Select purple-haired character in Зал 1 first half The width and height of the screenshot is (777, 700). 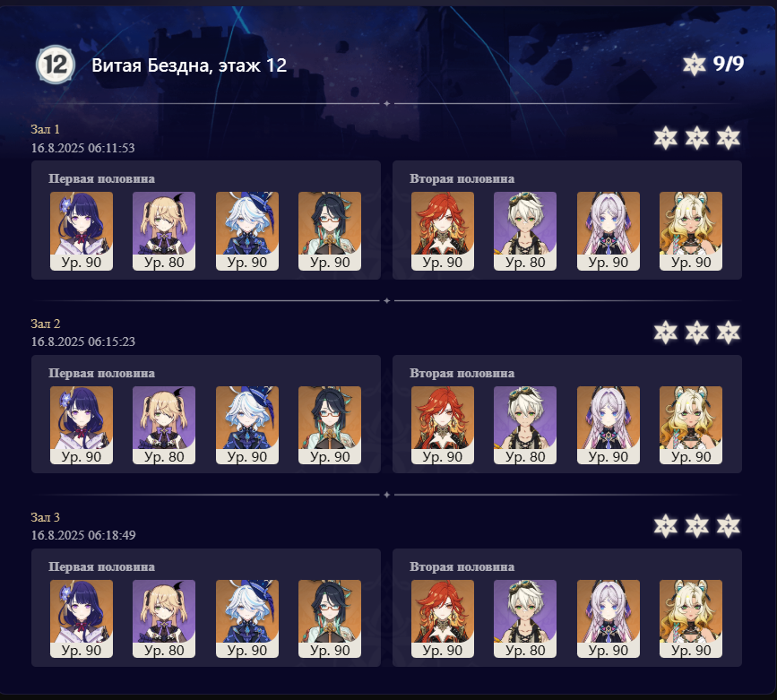click(x=82, y=231)
